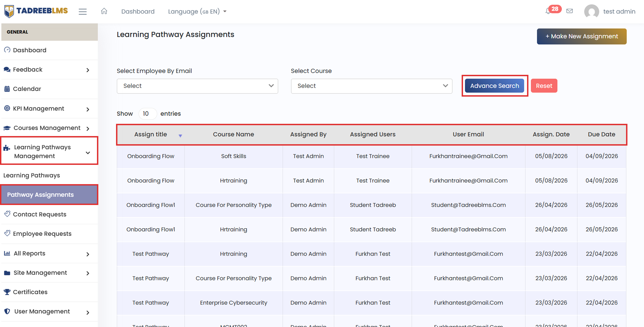The image size is (644, 327).
Task: Expand the All Reports chevron
Action: (88, 254)
